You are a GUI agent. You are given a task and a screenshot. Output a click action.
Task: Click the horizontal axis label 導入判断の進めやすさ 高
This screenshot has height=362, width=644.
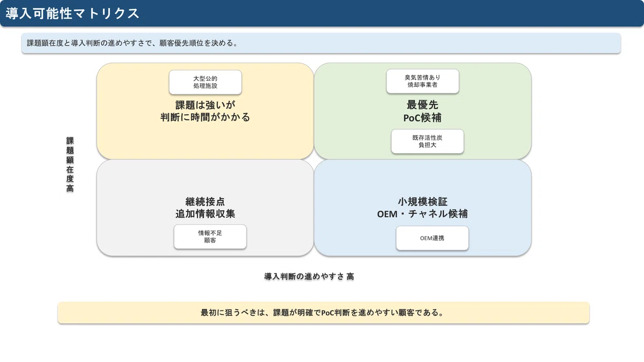(309, 277)
